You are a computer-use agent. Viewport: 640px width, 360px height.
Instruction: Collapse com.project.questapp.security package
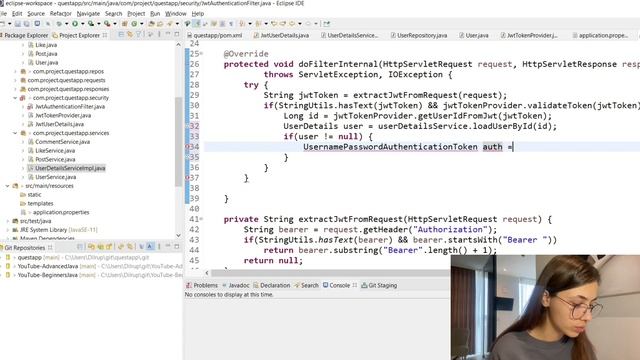pyautogui.click(x=15, y=98)
